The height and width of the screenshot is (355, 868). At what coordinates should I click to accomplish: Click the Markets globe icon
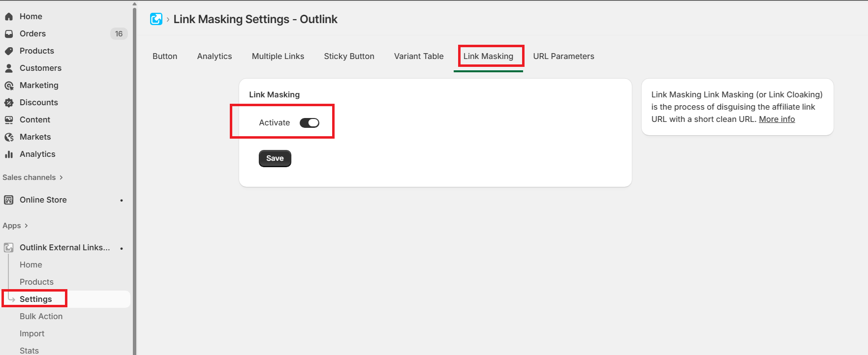[x=9, y=137]
